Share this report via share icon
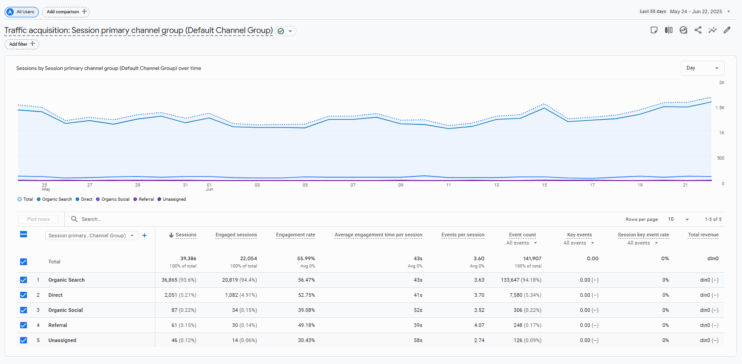Image resolution: width=742 pixels, height=364 pixels. click(698, 30)
